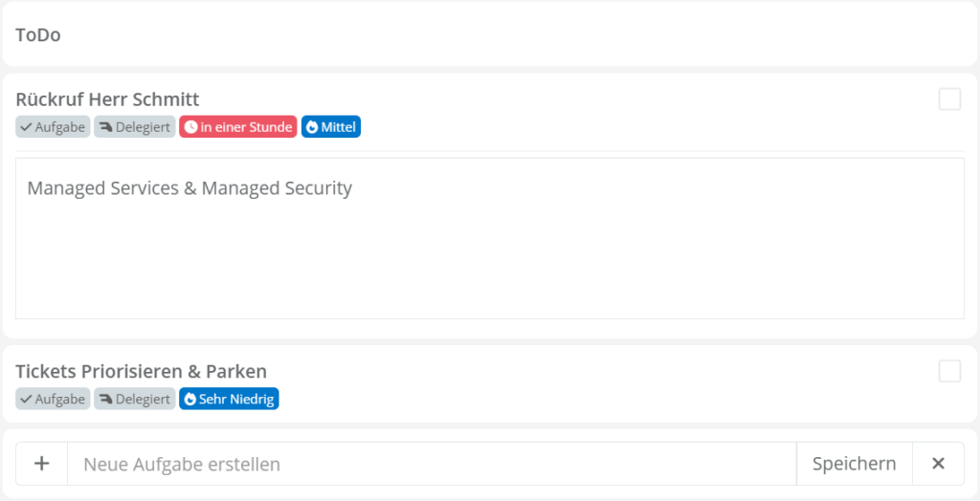Click the plus icon beside the new task field
This screenshot has width=980, height=501.
pos(41,464)
